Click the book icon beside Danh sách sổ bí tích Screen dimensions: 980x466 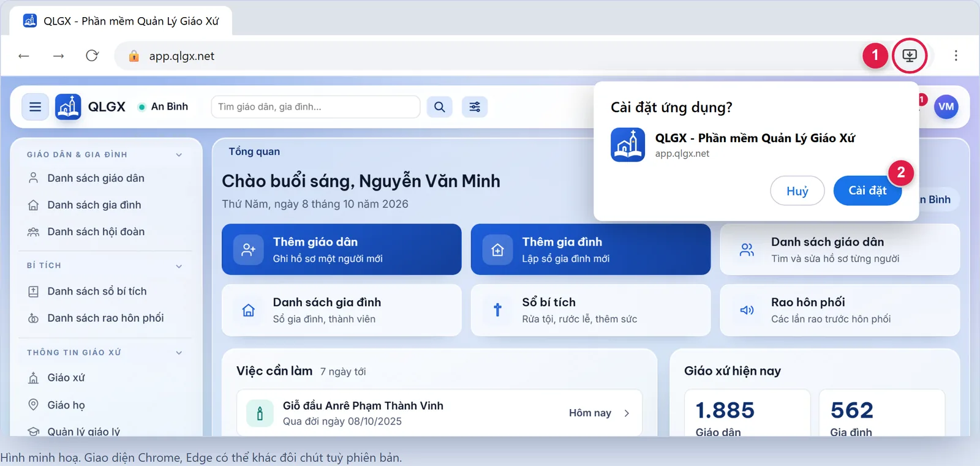pos(34,291)
